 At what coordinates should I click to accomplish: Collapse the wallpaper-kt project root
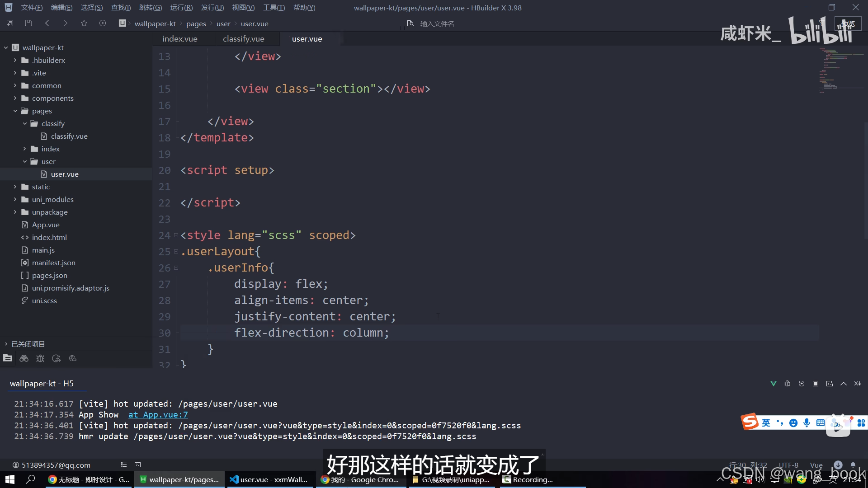(6, 47)
